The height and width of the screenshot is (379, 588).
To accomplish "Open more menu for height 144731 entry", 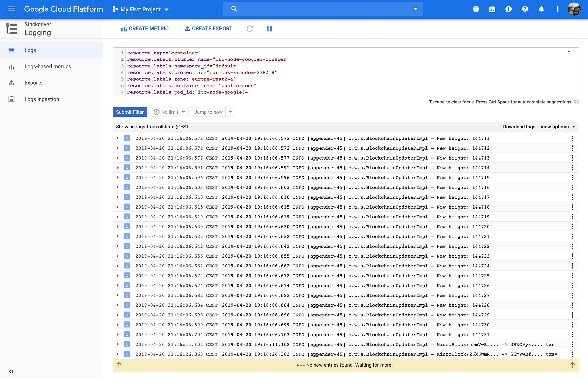I will coord(572,335).
